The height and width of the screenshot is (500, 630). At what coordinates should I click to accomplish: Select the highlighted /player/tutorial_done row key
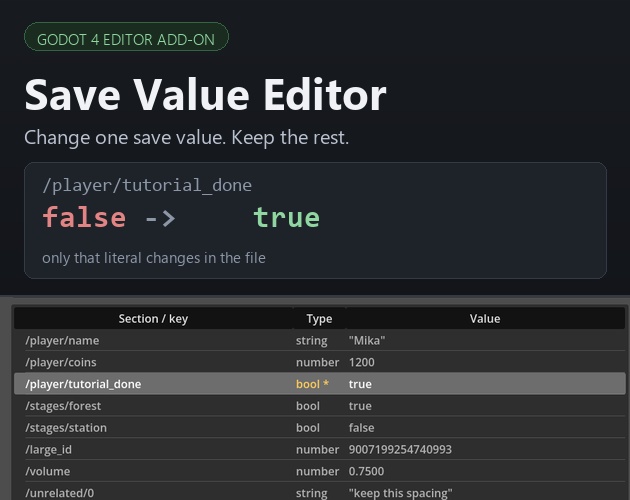[83, 384]
